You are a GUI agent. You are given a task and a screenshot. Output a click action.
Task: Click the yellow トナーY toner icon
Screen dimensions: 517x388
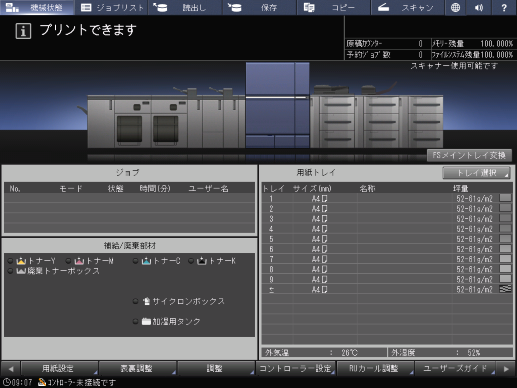21,261
